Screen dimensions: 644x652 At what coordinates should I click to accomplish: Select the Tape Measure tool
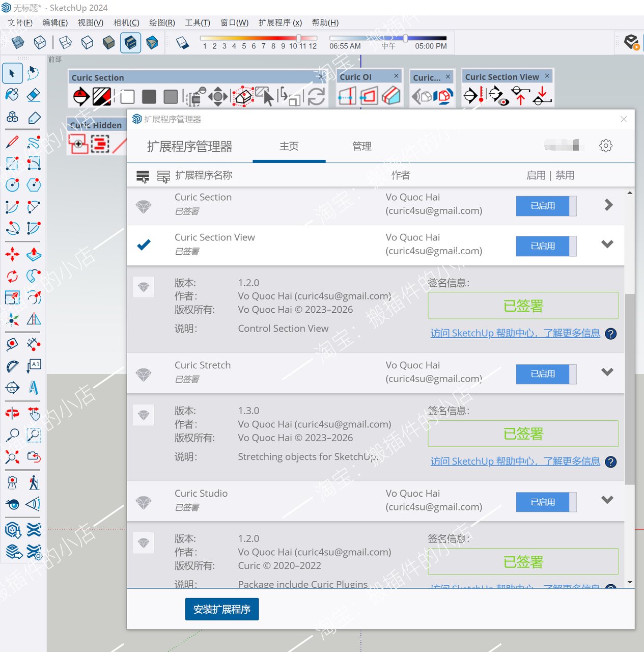(12, 344)
